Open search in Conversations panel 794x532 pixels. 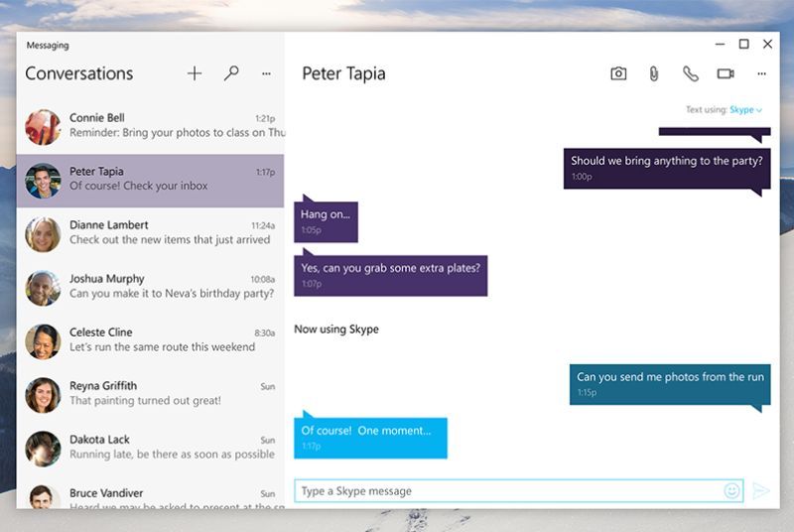click(231, 73)
